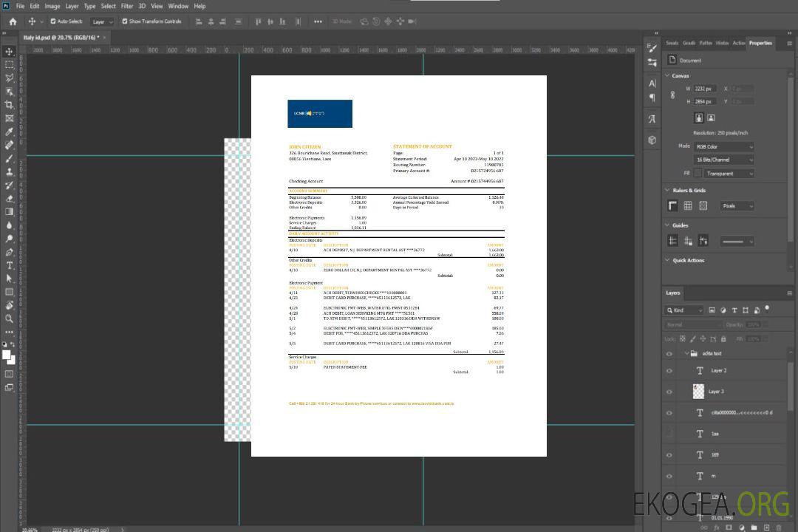
Task: Open the RGB Color mode dropdown
Action: pyautogui.click(x=723, y=146)
